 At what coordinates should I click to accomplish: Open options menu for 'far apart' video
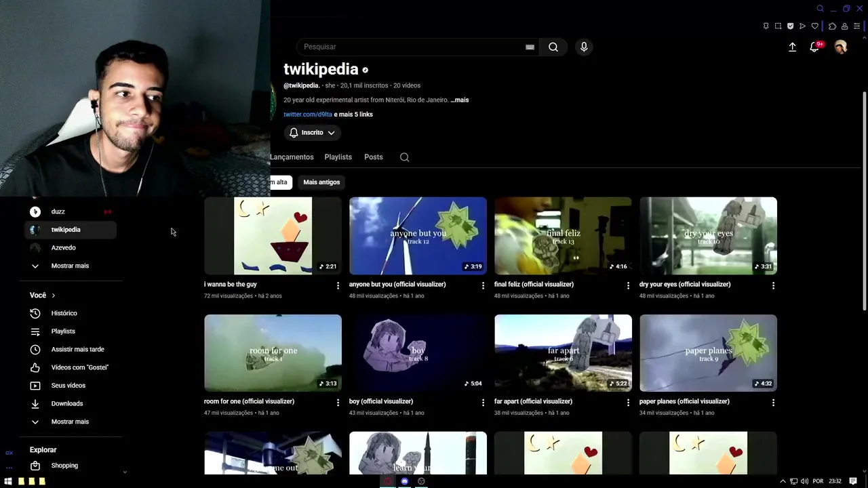[628, 403]
